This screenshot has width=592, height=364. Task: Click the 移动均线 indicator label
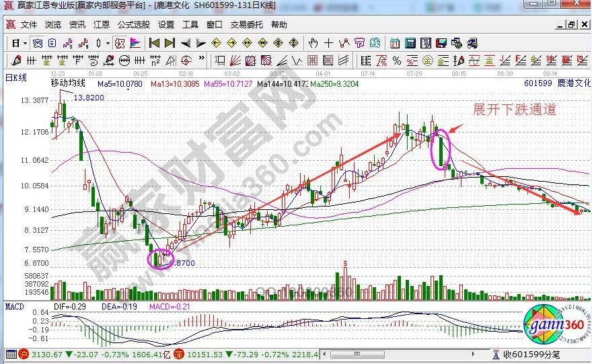[68, 83]
